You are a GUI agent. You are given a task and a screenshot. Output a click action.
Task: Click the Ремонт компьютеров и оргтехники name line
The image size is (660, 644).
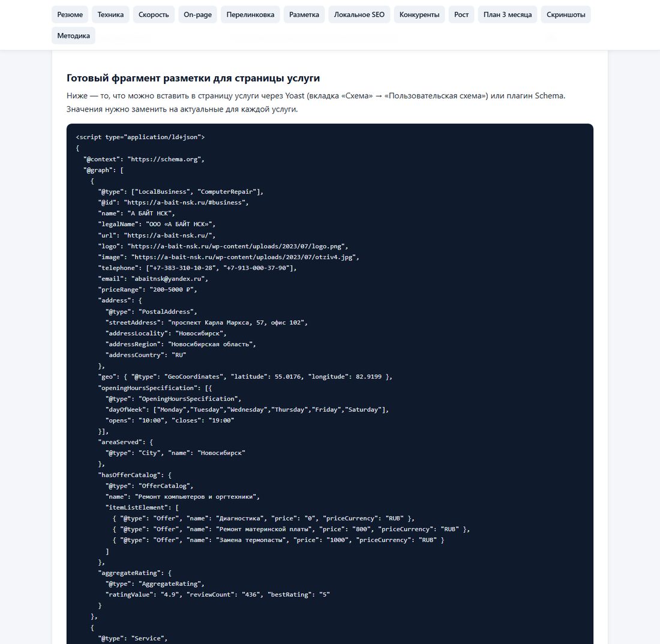click(x=182, y=496)
